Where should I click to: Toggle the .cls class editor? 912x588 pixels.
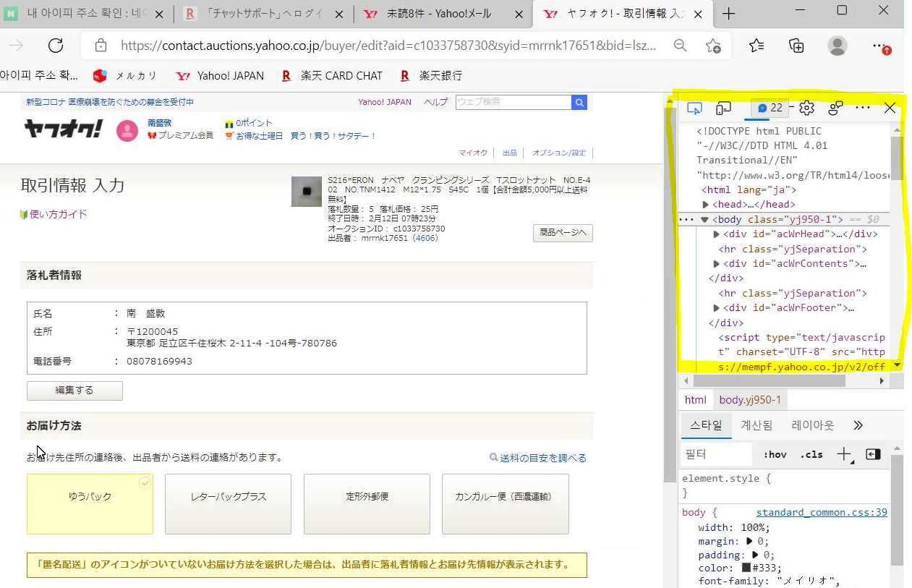(811, 455)
